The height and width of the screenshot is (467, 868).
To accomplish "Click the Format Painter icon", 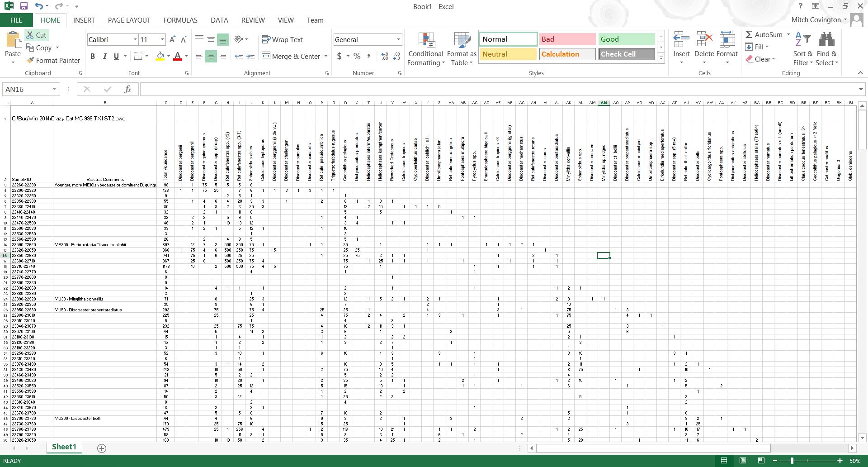I will 30,60.
